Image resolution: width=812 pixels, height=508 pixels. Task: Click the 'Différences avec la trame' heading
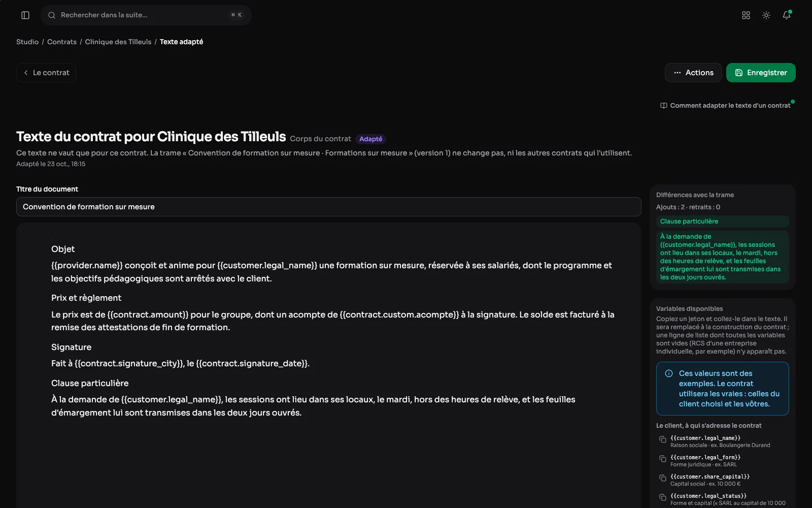(695, 195)
